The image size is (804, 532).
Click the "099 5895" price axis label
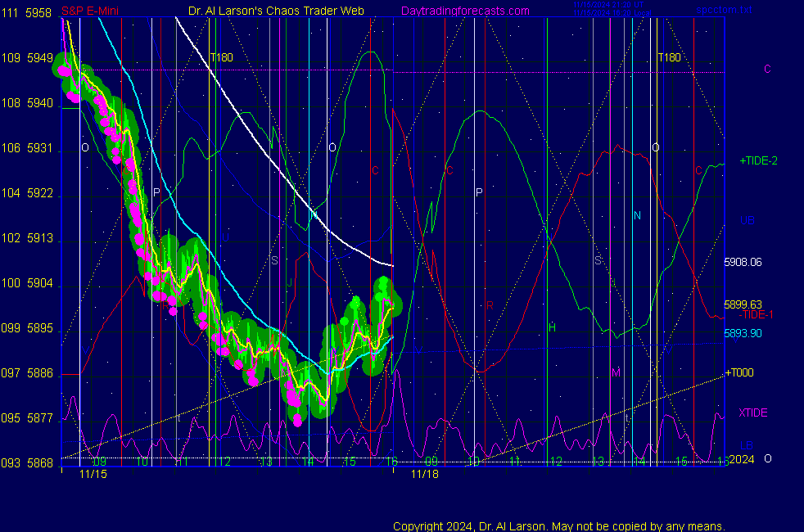27,328
